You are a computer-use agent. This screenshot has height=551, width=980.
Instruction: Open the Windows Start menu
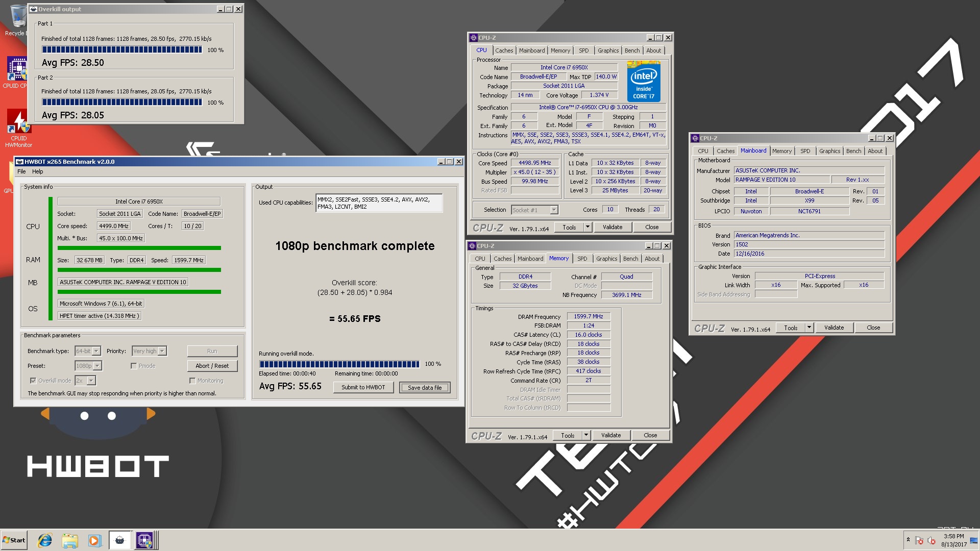pos(14,540)
